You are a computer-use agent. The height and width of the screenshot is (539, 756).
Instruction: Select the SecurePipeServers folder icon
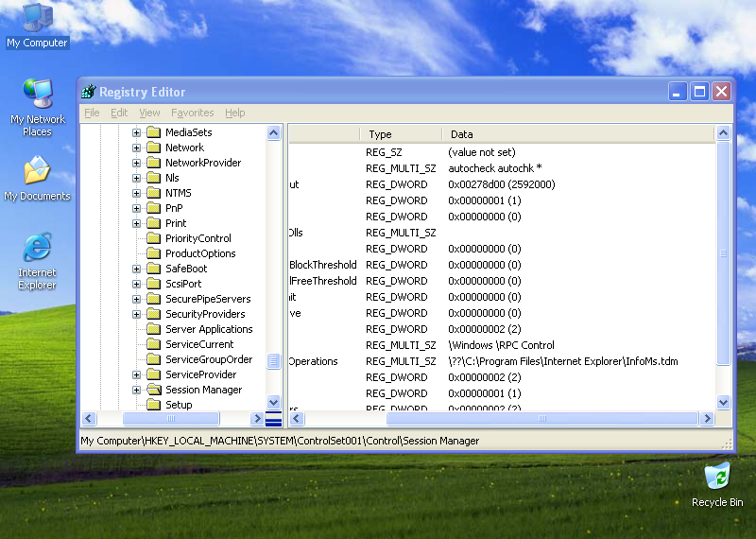[x=153, y=299]
